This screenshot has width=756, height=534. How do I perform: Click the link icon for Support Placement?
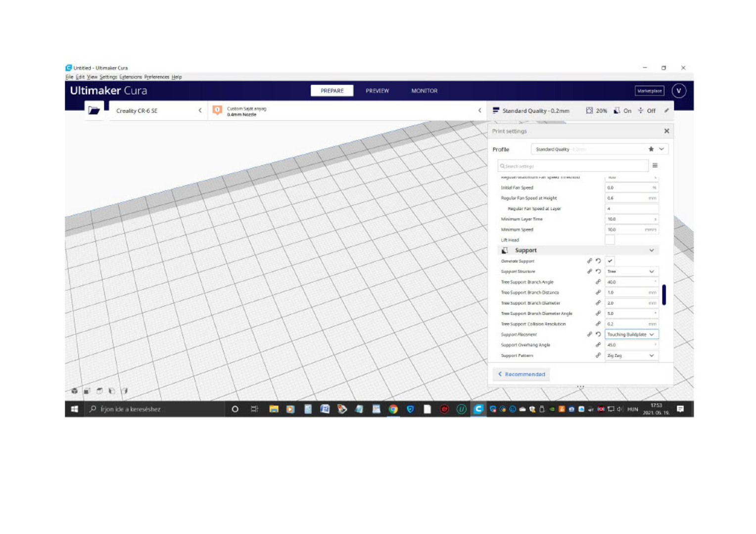(590, 334)
